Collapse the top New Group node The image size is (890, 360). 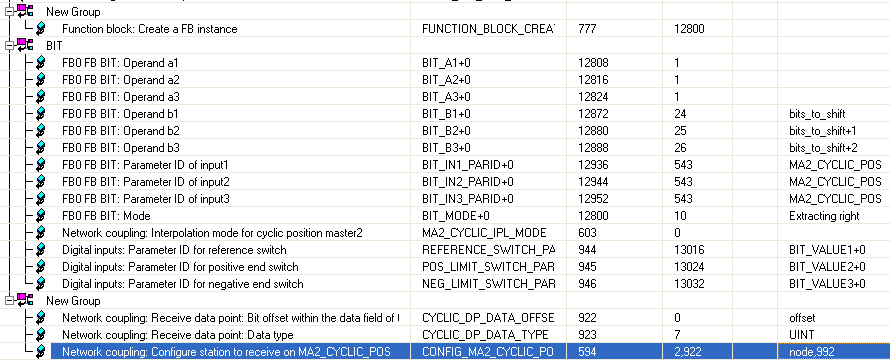[x=9, y=11]
